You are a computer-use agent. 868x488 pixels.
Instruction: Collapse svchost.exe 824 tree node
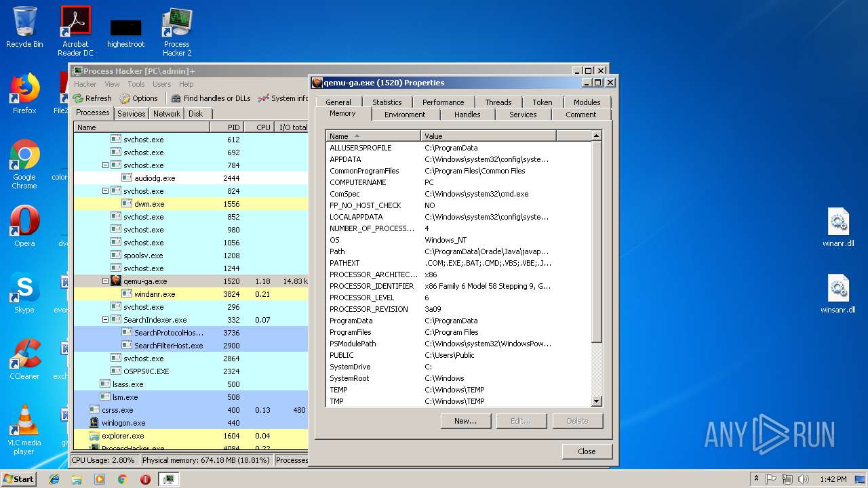(x=105, y=191)
